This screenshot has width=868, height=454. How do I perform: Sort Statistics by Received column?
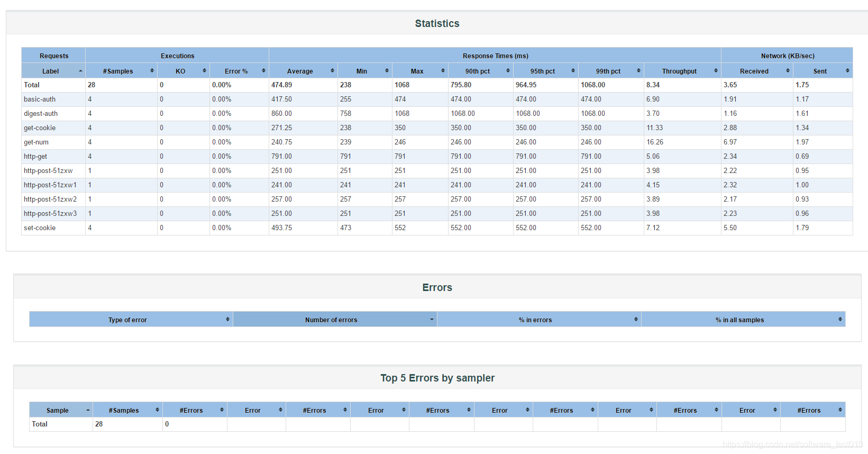point(757,71)
